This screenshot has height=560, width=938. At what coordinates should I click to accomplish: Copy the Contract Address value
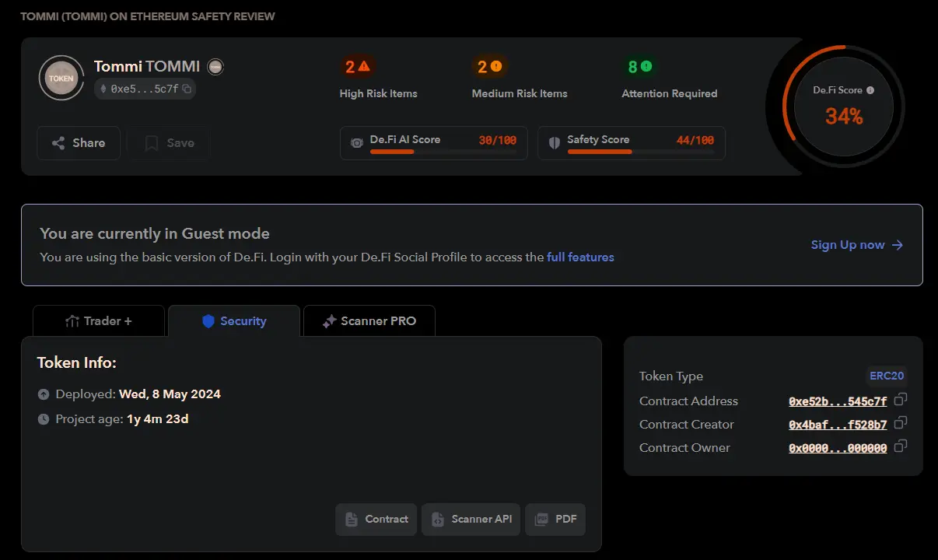pyautogui.click(x=900, y=400)
